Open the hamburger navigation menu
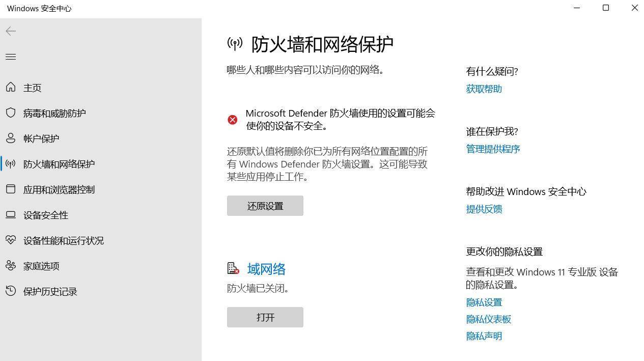644x361 pixels. click(x=11, y=57)
